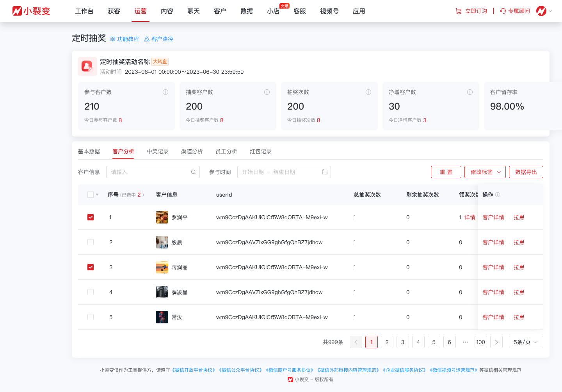Open the 修改标签 dropdown

click(485, 172)
